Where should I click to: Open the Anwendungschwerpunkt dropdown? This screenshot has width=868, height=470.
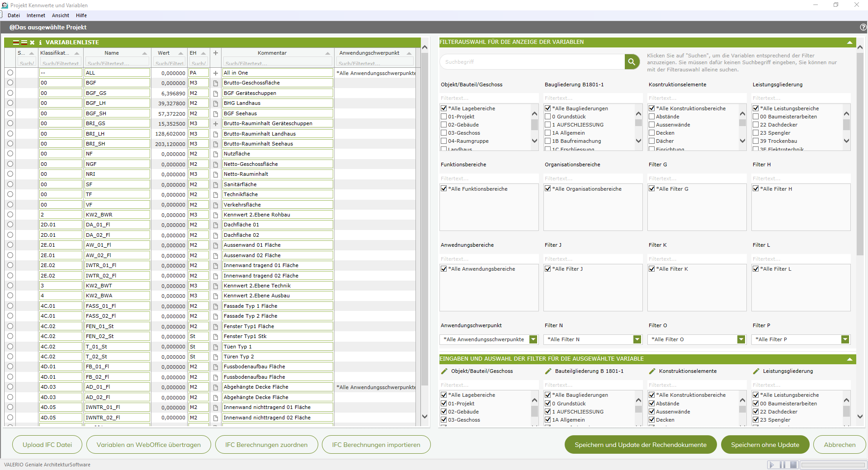[x=533, y=339]
